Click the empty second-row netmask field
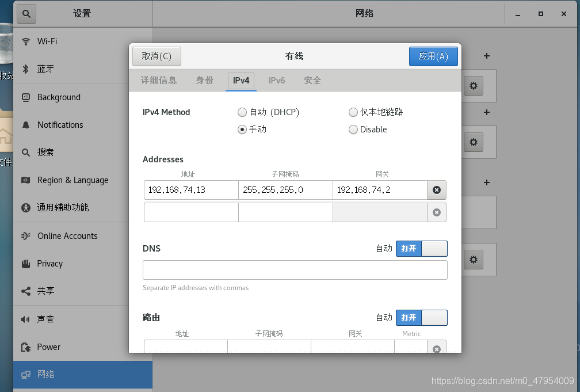 285,212
